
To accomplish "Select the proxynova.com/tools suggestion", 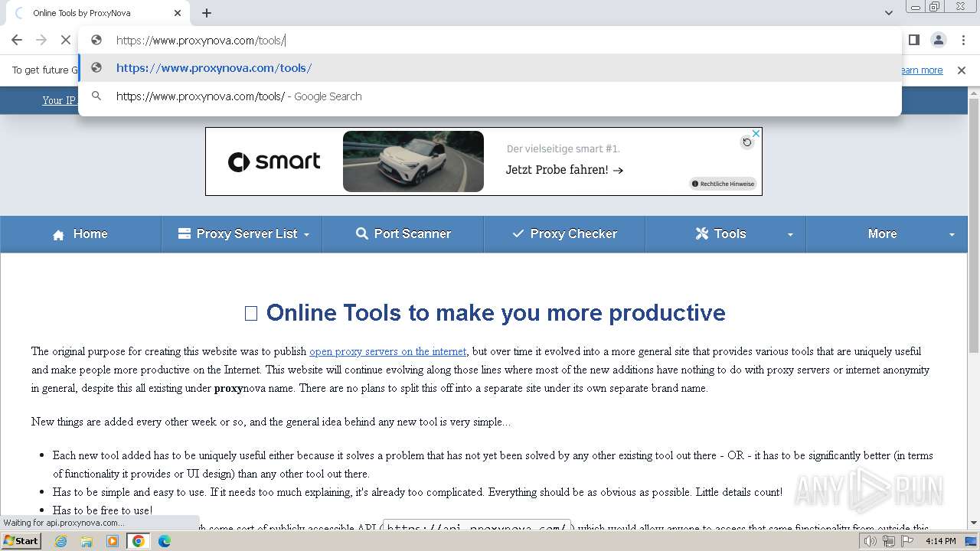I will [490, 68].
